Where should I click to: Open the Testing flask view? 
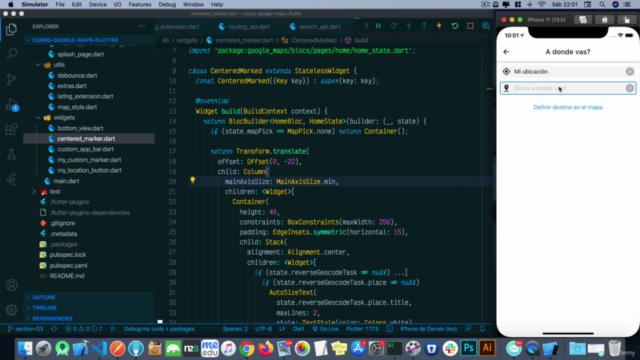pos(11,154)
